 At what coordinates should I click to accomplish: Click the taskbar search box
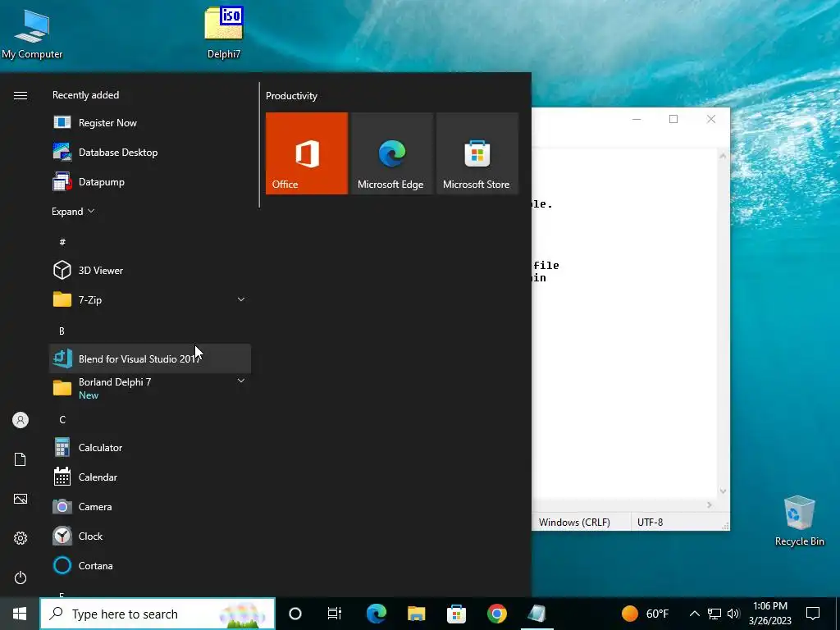(x=157, y=614)
